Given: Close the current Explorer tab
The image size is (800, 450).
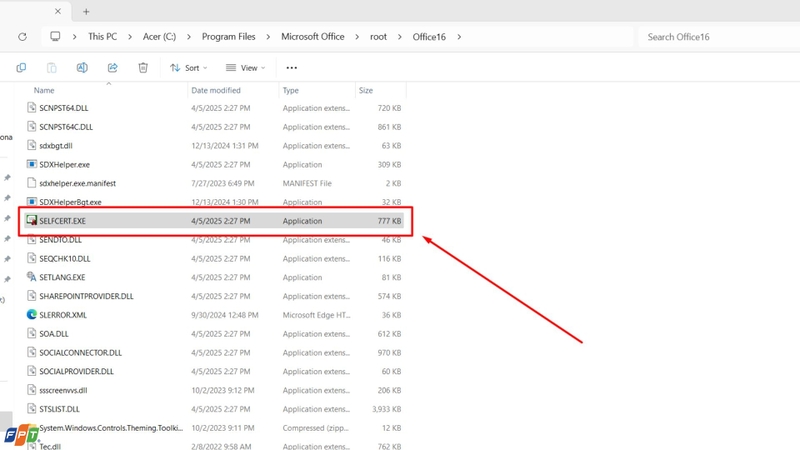Looking at the screenshot, I should [x=58, y=11].
